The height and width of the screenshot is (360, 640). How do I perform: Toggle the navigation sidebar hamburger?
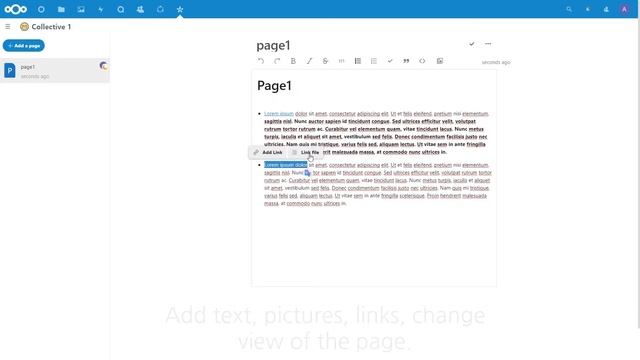pyautogui.click(x=8, y=27)
